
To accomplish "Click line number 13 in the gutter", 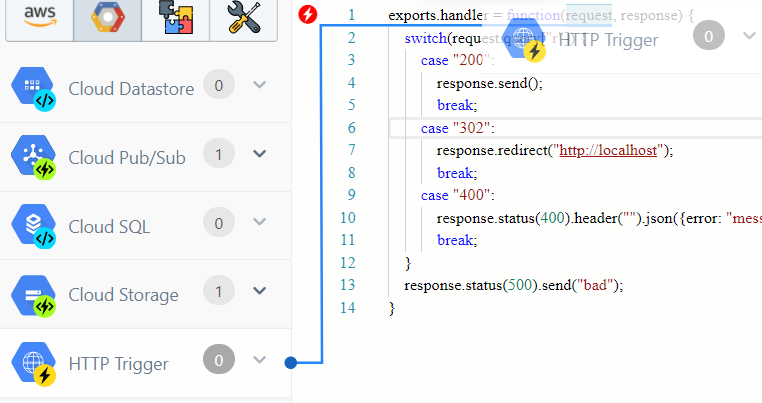I will pyautogui.click(x=347, y=285).
